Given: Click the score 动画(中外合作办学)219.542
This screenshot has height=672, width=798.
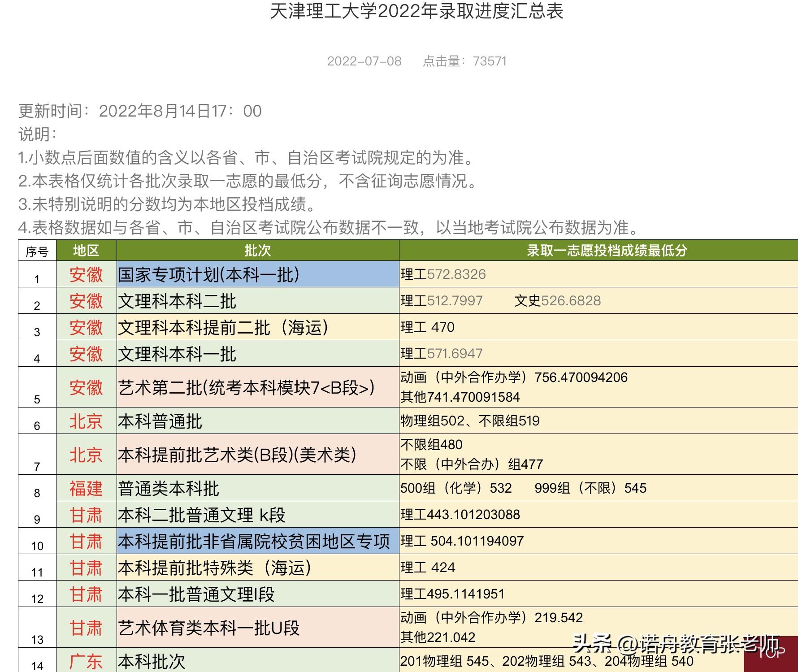Looking at the screenshot, I should tap(491, 618).
